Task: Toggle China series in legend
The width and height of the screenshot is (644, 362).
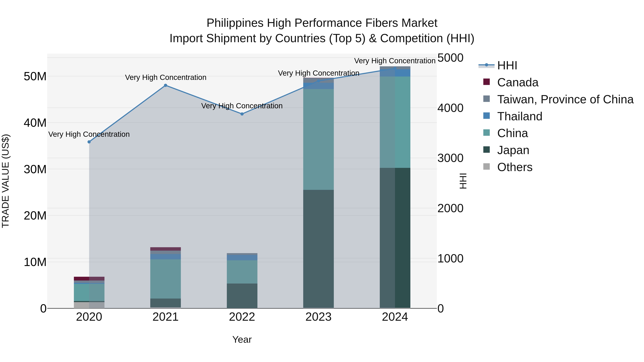Action: [x=506, y=133]
